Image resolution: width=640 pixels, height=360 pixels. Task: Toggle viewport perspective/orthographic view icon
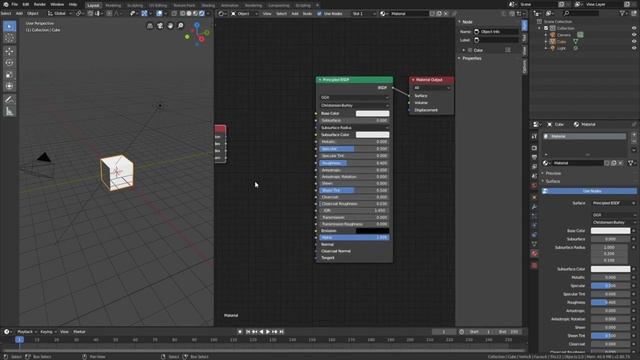point(150,26)
